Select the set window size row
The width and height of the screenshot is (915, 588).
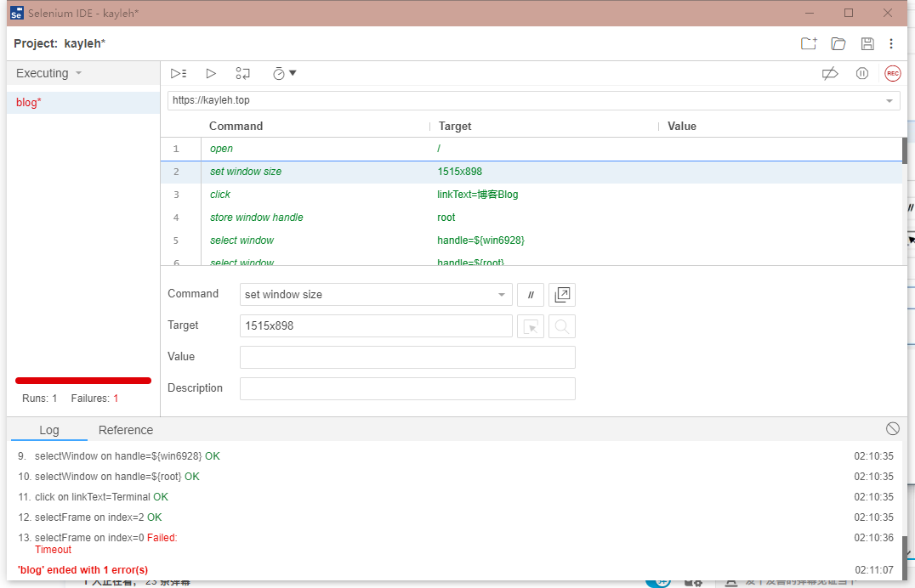pyautogui.click(x=531, y=172)
